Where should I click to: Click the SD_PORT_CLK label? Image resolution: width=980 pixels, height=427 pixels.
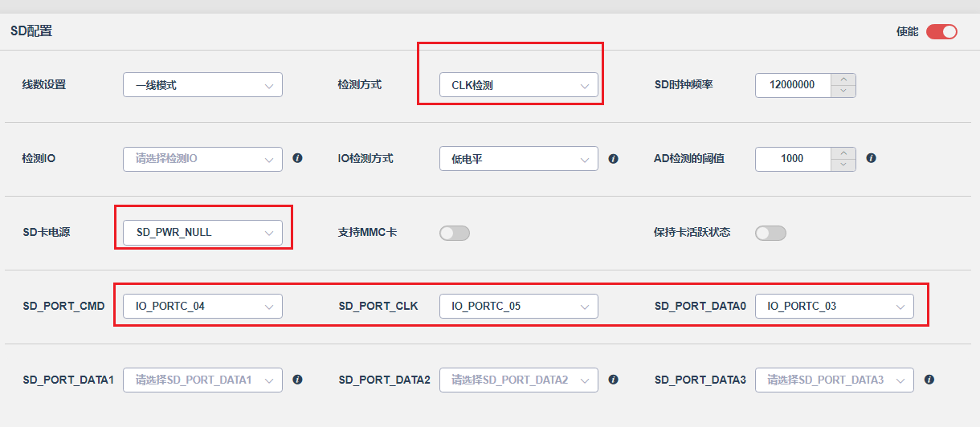[x=378, y=306]
